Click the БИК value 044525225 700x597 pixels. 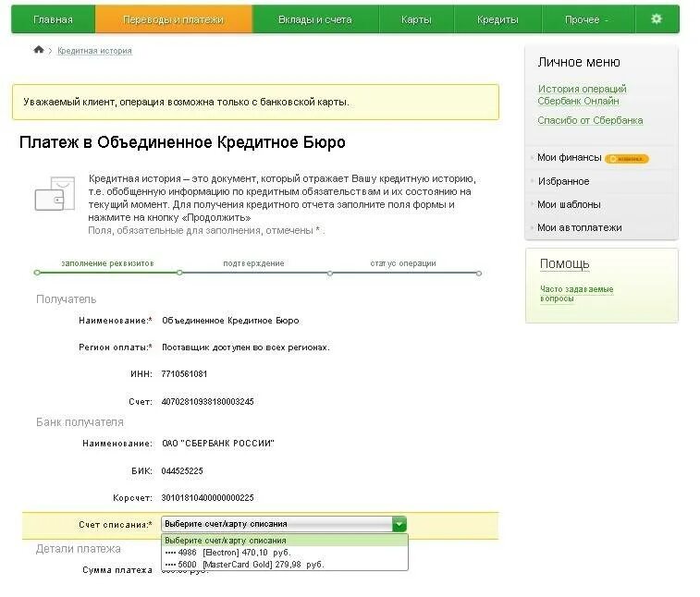click(182, 470)
